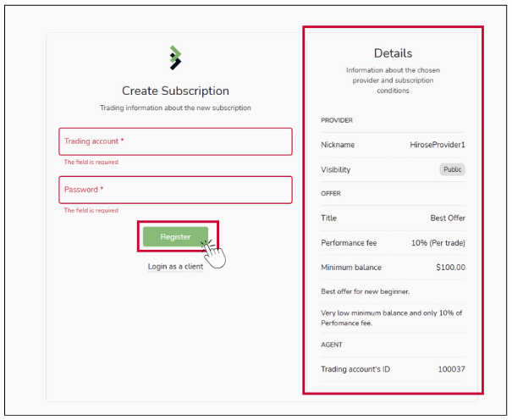Screen dimensions: 512x420
Task: Click the Password input field
Action: [175, 190]
